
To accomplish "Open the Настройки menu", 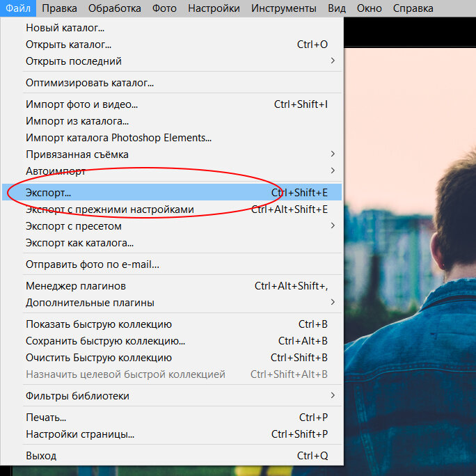I will coord(214,8).
